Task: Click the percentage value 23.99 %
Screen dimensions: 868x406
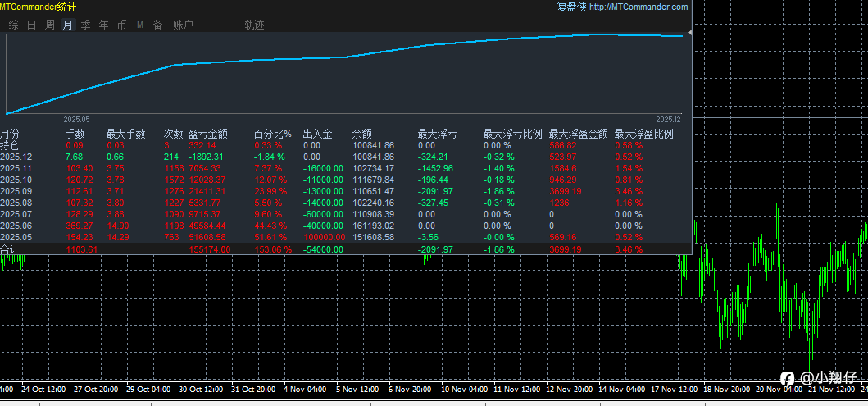Action: click(270, 191)
